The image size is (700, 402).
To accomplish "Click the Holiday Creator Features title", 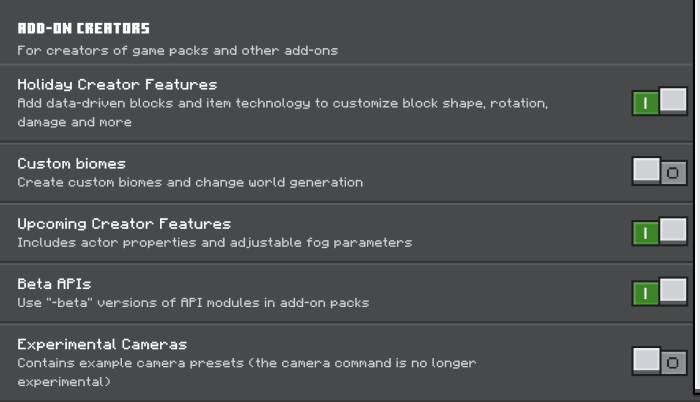I will (x=117, y=84).
